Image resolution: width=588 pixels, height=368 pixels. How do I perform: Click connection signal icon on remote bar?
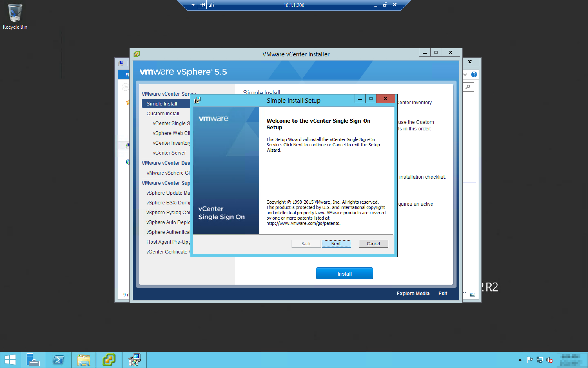(x=211, y=5)
